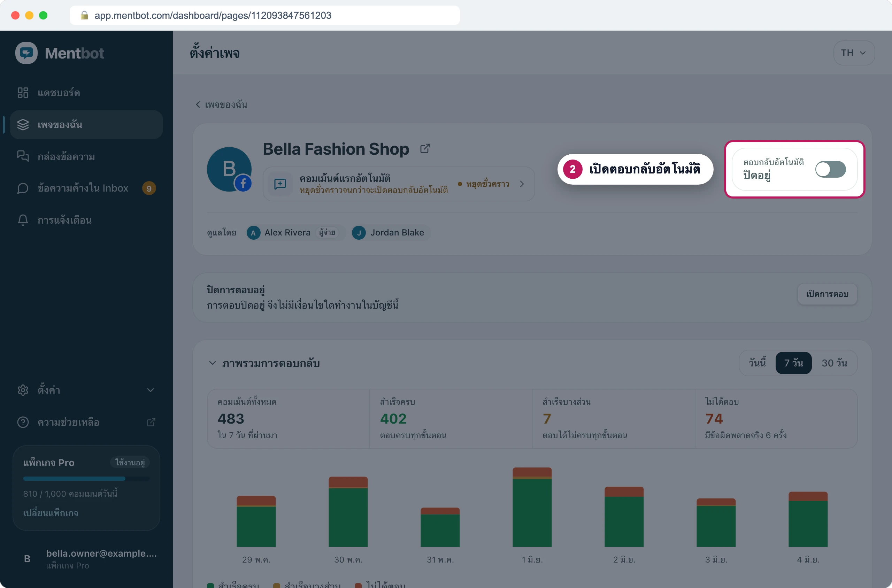Click the auto first-comment message-plus icon
Viewport: 892px width, 588px height.
280,184
